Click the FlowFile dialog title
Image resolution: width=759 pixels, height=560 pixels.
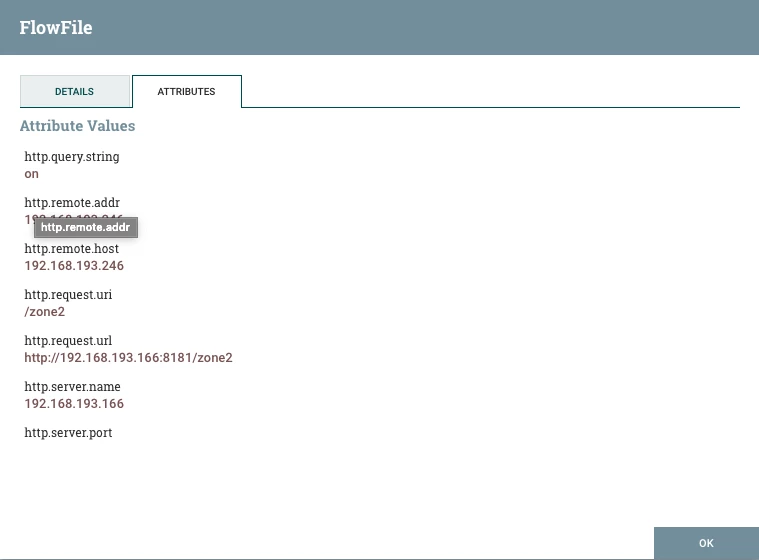56,28
